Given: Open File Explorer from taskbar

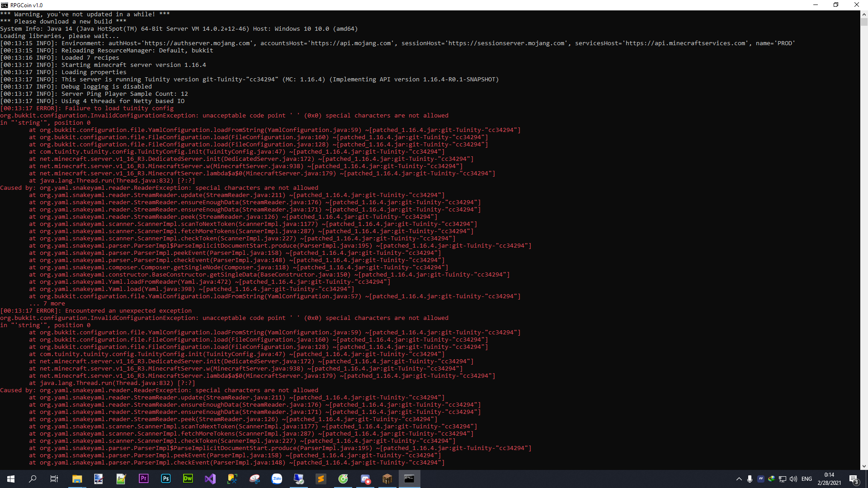Looking at the screenshot, I should [77, 479].
